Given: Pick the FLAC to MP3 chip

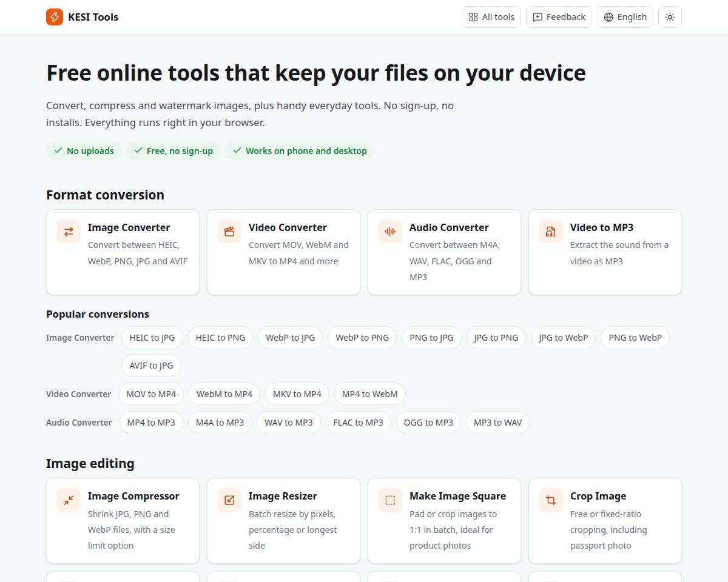Looking at the screenshot, I should [359, 423].
